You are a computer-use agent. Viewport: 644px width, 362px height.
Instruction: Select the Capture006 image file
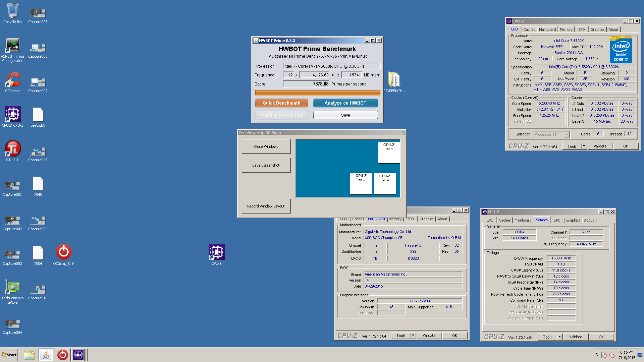[x=38, y=51]
